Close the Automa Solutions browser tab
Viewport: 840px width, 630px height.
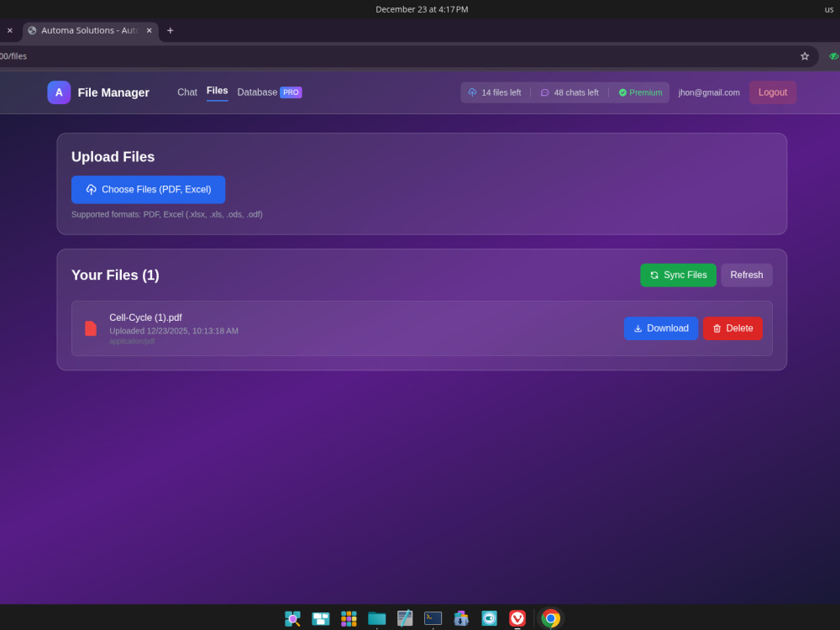pos(150,30)
